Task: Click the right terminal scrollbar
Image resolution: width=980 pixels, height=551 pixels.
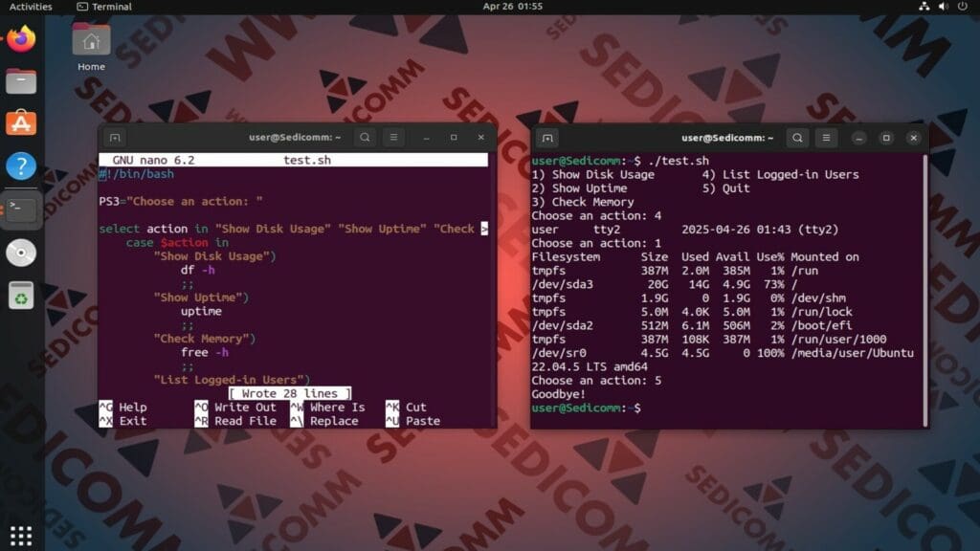Action: tap(925, 291)
